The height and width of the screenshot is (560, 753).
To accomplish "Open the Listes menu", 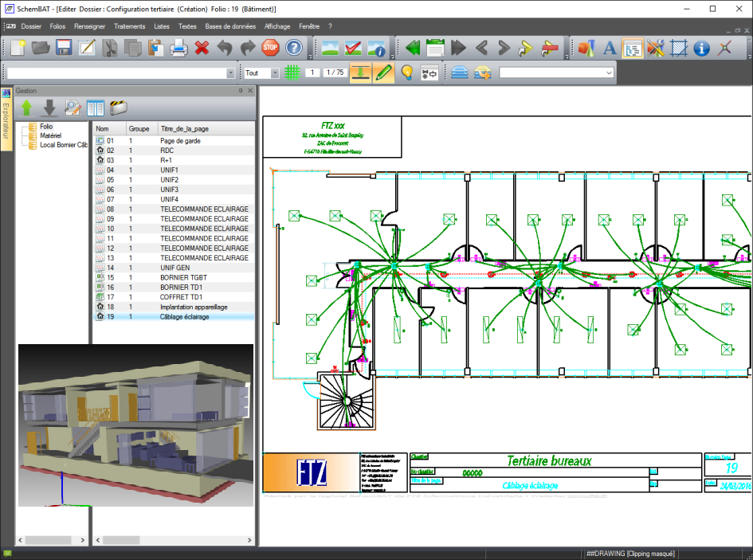I will [x=162, y=26].
